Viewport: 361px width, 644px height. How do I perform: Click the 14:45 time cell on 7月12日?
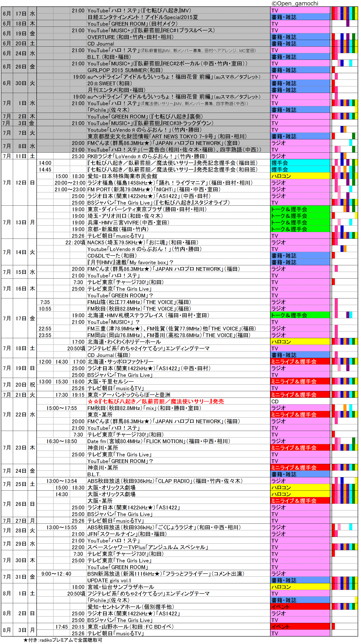[x=45, y=170]
